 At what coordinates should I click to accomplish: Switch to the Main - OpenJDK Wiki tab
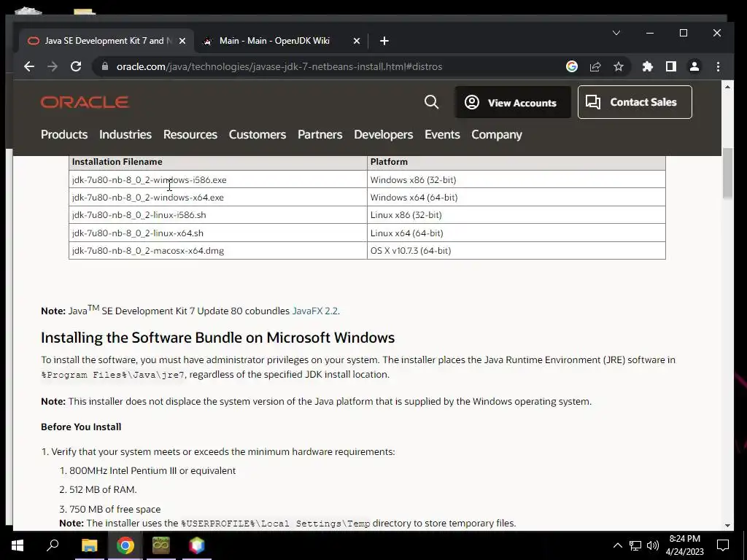[281, 41]
